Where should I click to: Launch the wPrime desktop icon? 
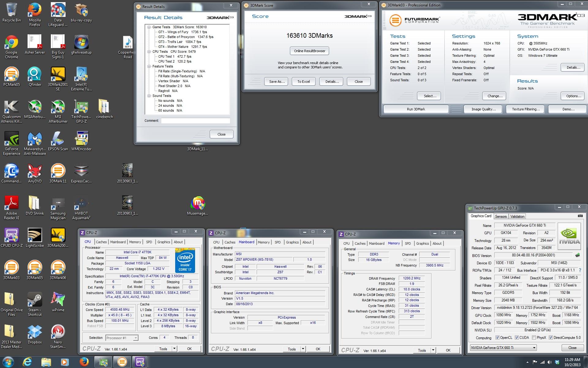pos(58,302)
